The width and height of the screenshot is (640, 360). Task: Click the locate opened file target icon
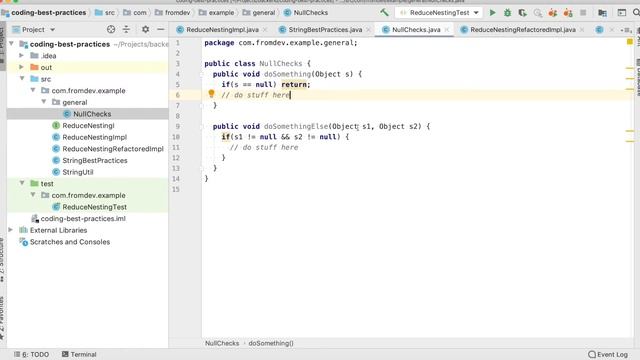pyautogui.click(x=111, y=29)
